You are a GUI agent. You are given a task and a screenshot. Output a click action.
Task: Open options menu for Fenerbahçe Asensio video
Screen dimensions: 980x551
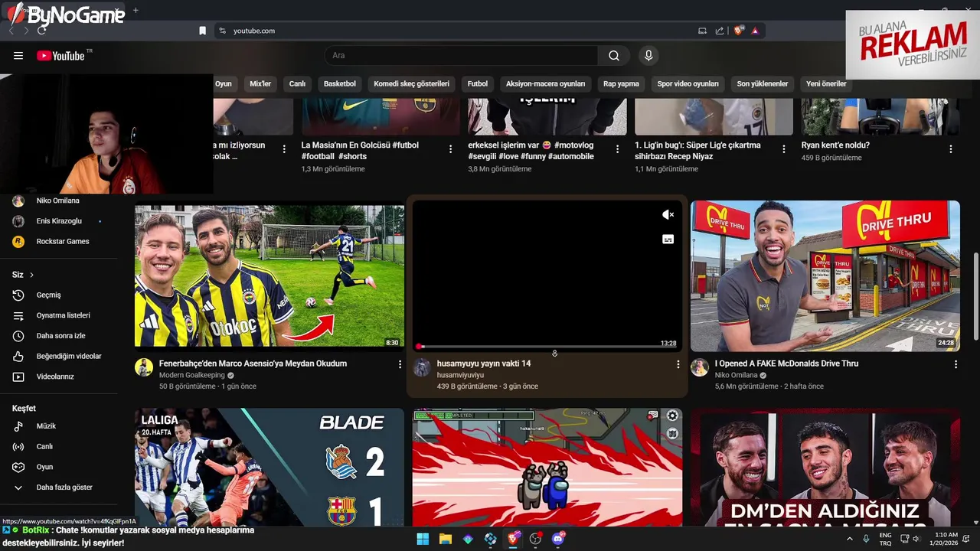pyautogui.click(x=400, y=364)
